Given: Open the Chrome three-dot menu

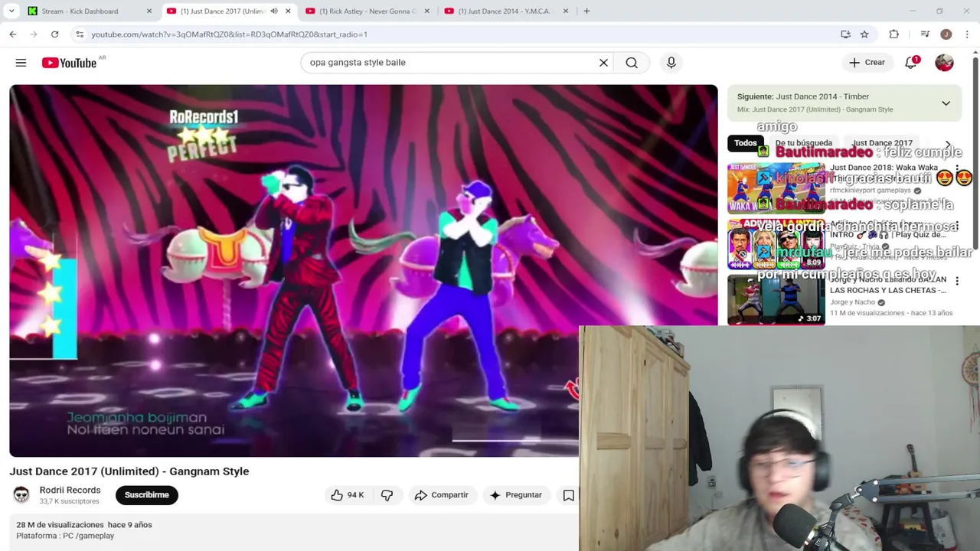Looking at the screenshot, I should click(x=967, y=34).
